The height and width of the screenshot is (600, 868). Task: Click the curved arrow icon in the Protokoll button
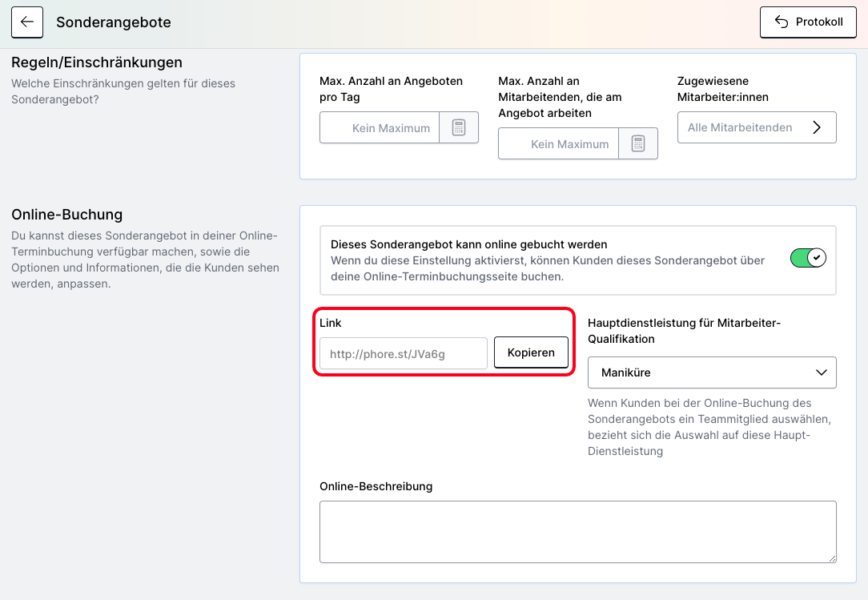(x=782, y=22)
